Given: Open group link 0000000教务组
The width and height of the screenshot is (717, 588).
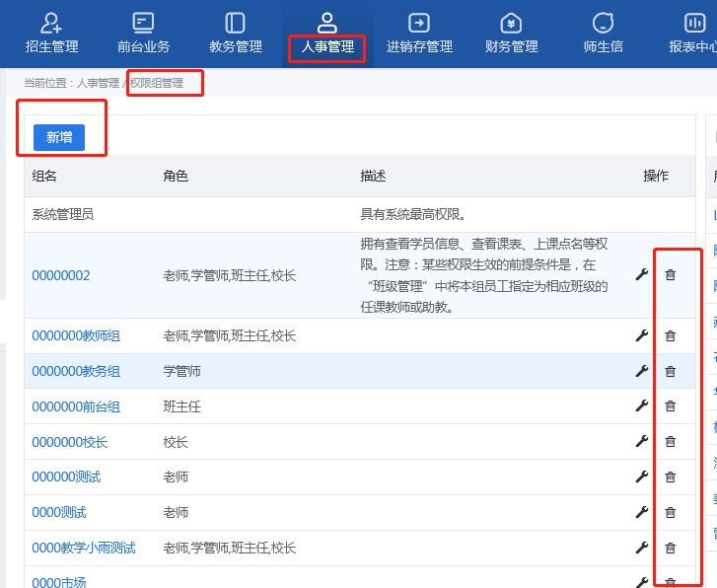Looking at the screenshot, I should pyautogui.click(x=76, y=371).
